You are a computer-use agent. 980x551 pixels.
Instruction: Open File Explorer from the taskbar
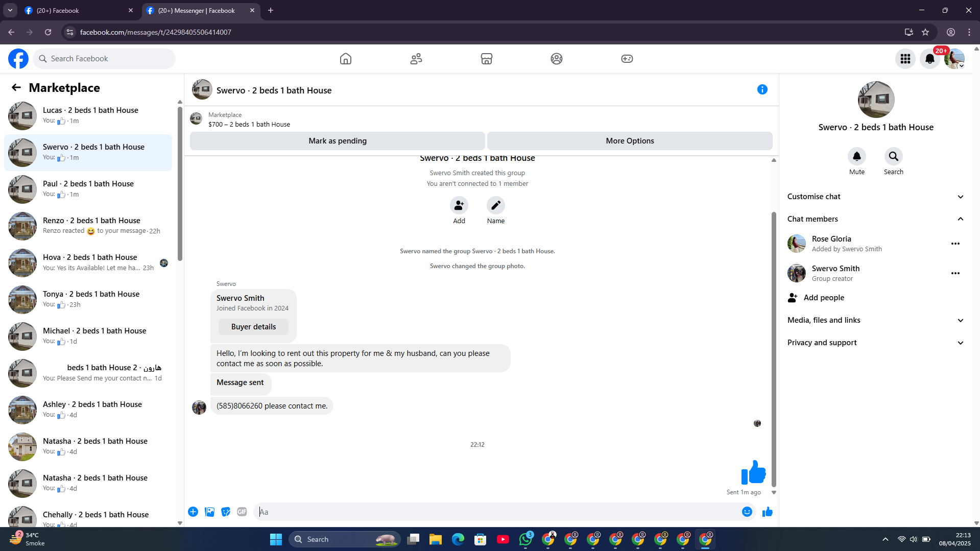coord(436,539)
